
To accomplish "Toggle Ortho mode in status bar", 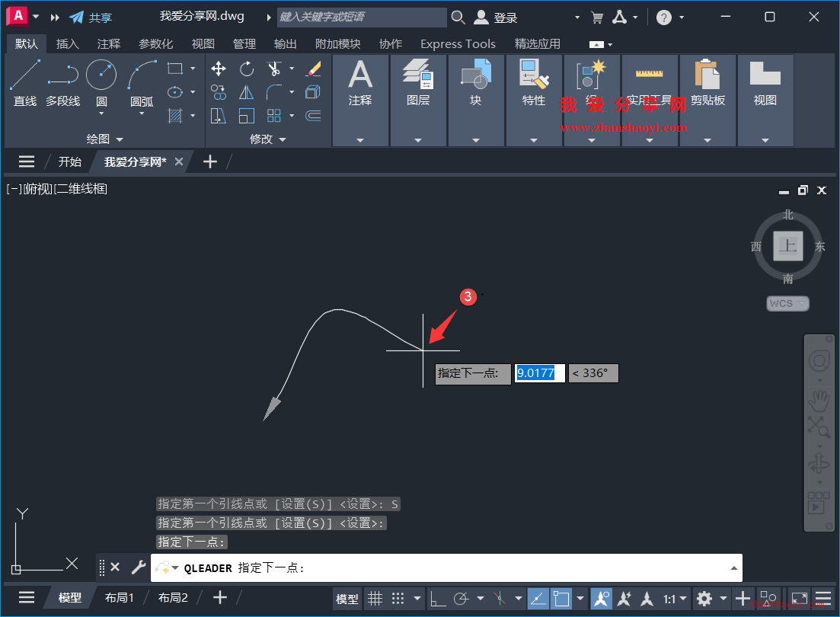I will point(437,598).
